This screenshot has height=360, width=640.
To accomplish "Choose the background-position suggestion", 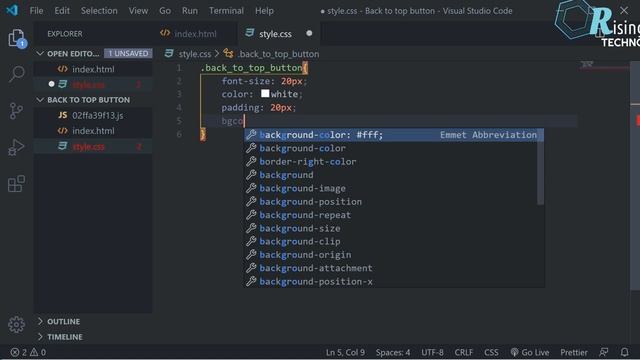I will coord(391,202).
